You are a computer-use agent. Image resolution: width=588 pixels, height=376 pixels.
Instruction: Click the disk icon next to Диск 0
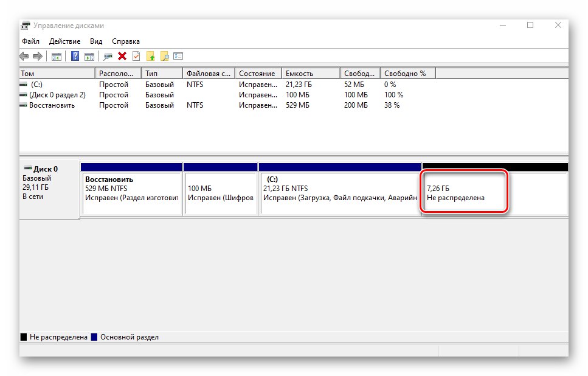(x=28, y=169)
